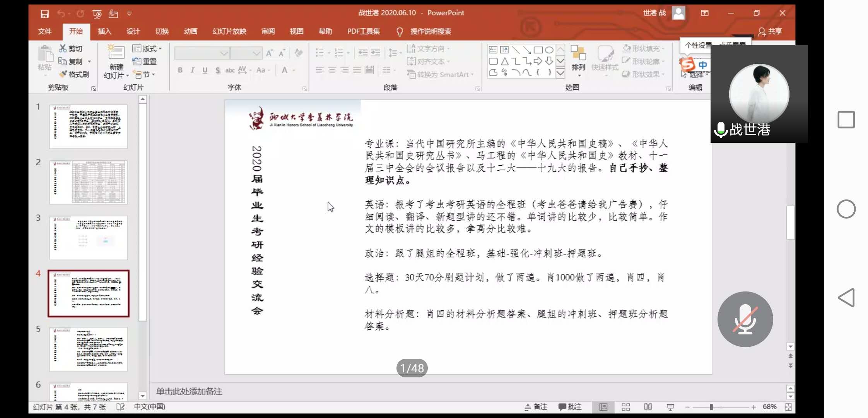This screenshot has width=868, height=418.
Task: Open the Design (设计) ribbon tab
Action: click(133, 31)
